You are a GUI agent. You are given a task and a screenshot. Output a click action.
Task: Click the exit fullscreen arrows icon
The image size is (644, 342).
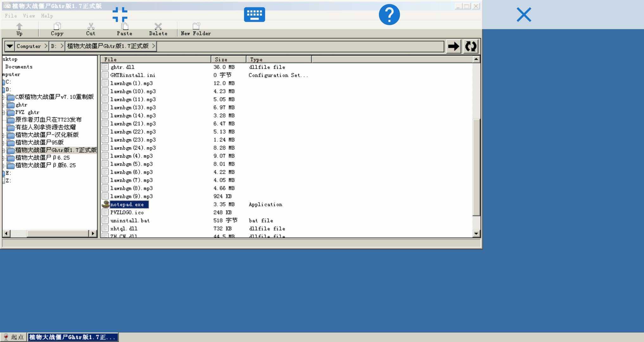pos(120,15)
